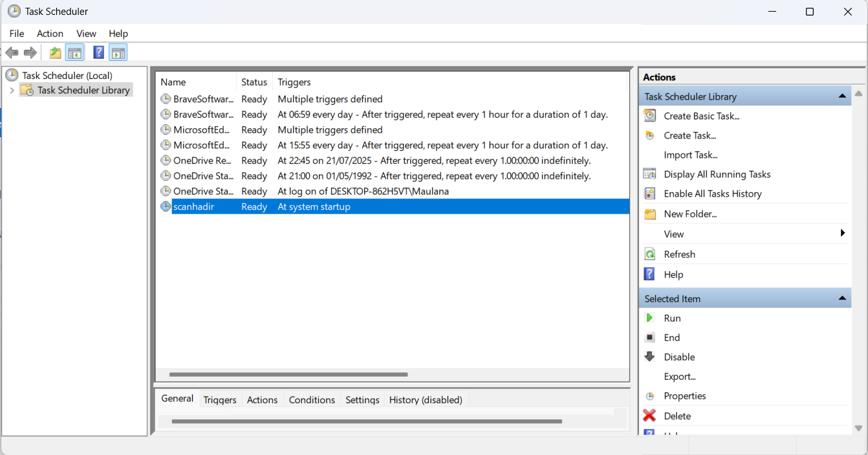Toggle the Show/Hide Console Tree toolbar icon
Viewport: 868px width, 455px height.
pos(74,52)
